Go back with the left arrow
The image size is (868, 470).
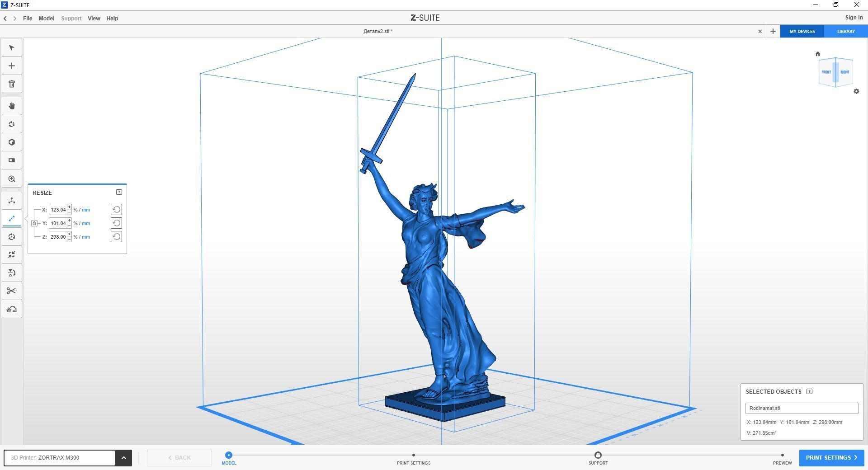[x=5, y=19]
